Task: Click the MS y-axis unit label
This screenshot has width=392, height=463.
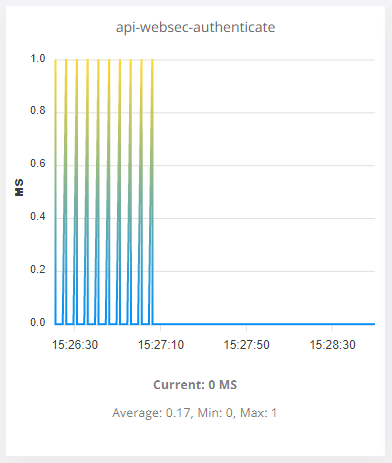Action: (19, 187)
